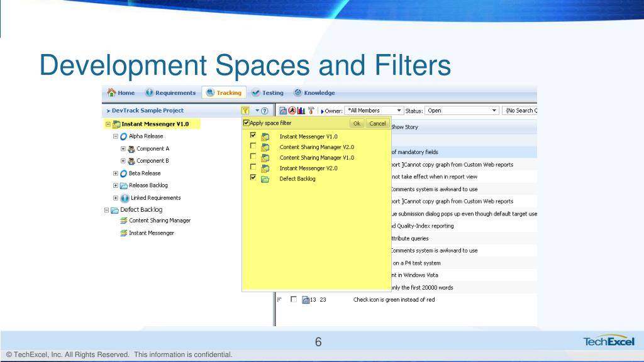Click the first document icon left of Owner
The image size is (644, 362).
(x=283, y=111)
